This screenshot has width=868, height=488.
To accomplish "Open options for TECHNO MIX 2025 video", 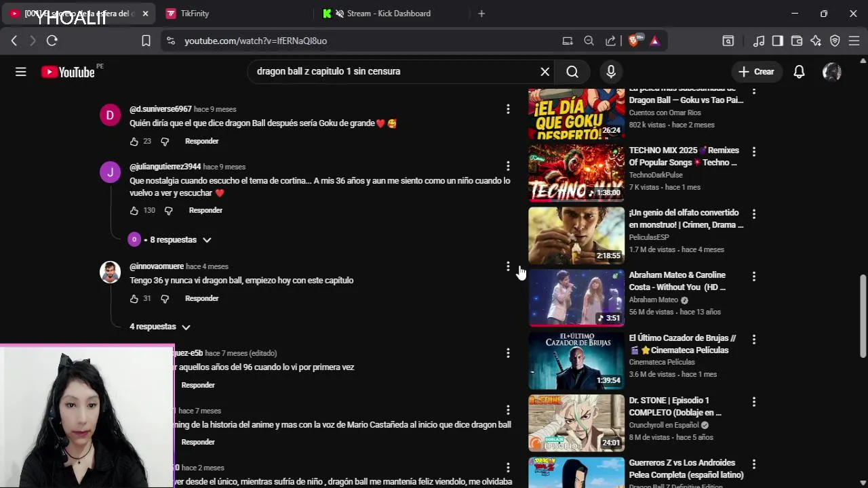I will coord(753,152).
